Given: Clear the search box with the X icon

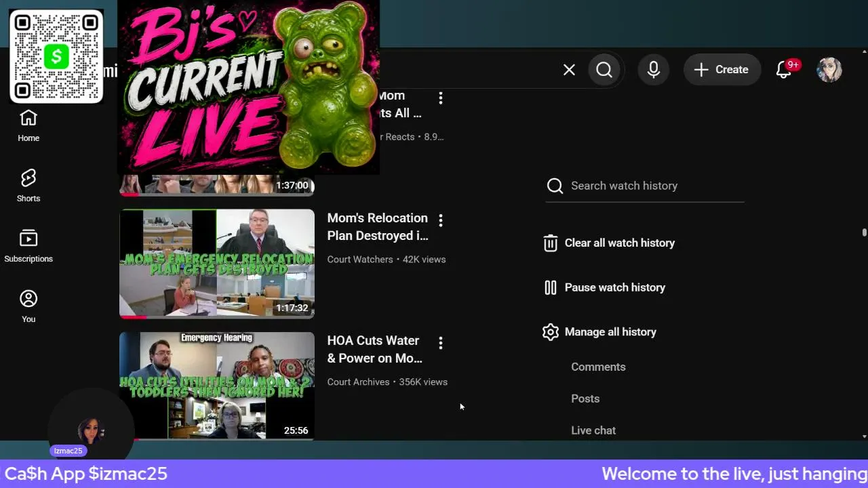Looking at the screenshot, I should coord(569,70).
